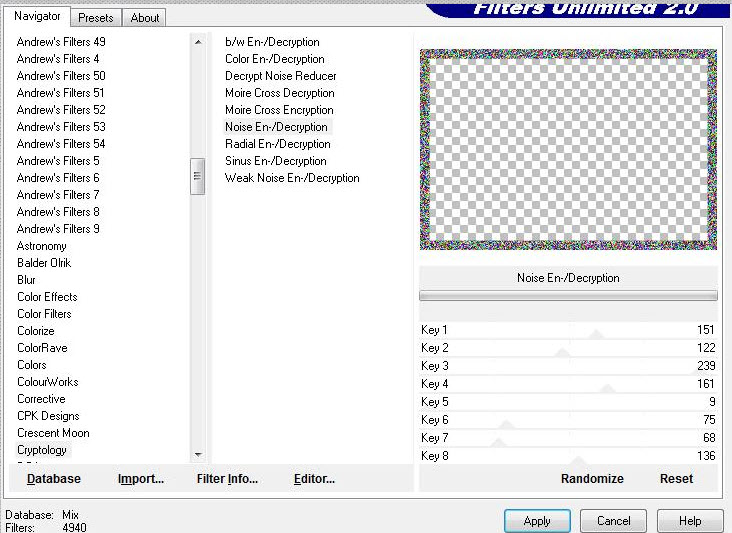Open Filter Info... dialog

point(227,478)
